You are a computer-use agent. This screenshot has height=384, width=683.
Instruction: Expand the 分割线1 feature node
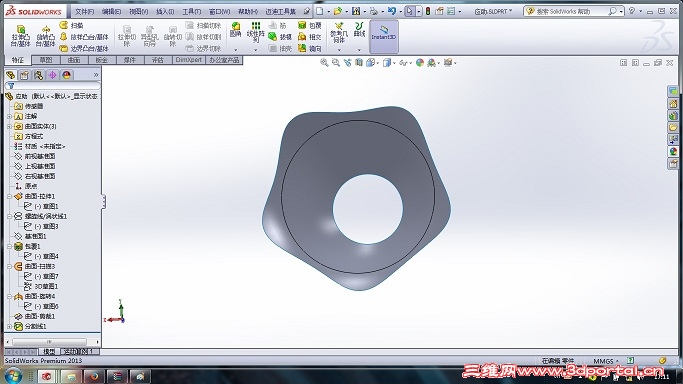click(x=10, y=326)
